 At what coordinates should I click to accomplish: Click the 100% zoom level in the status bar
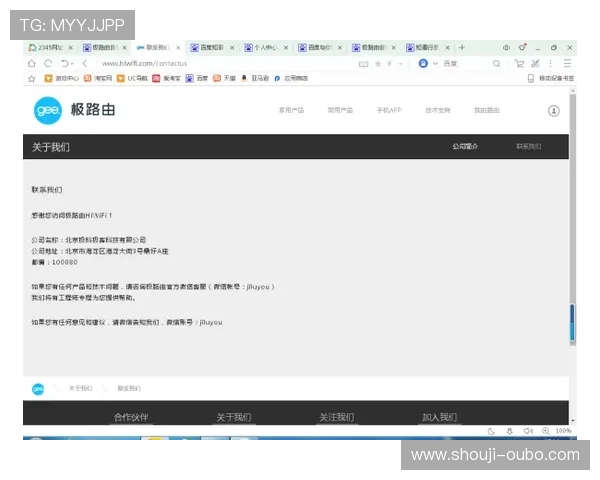point(563,431)
